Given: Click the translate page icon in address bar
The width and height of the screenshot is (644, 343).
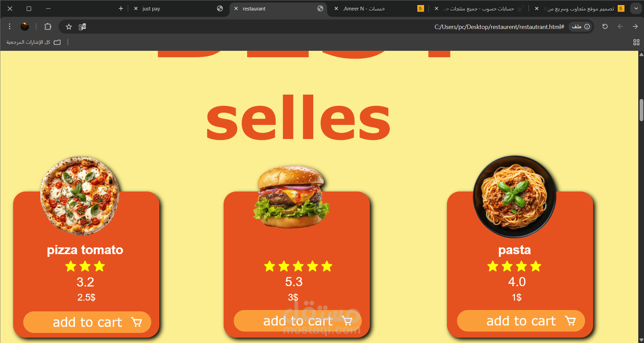Looking at the screenshot, I should pyautogui.click(x=82, y=27).
